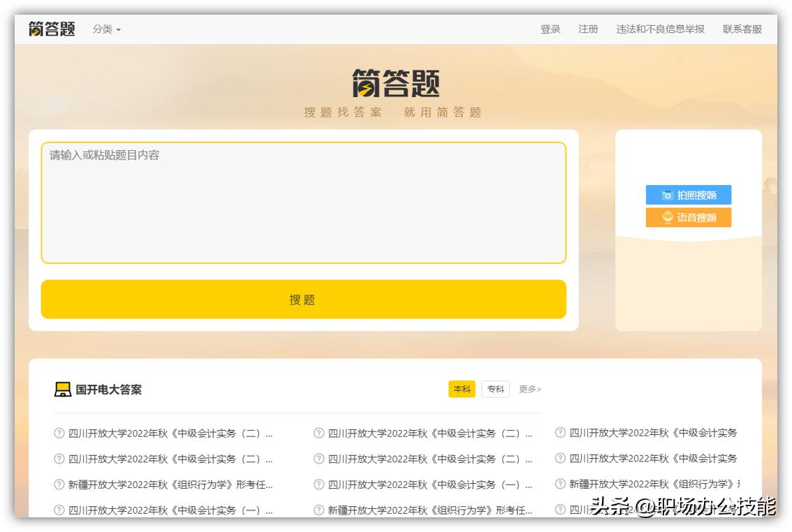Image resolution: width=792 pixels, height=532 pixels.
Task: Click inside the question input box
Action: (x=304, y=199)
